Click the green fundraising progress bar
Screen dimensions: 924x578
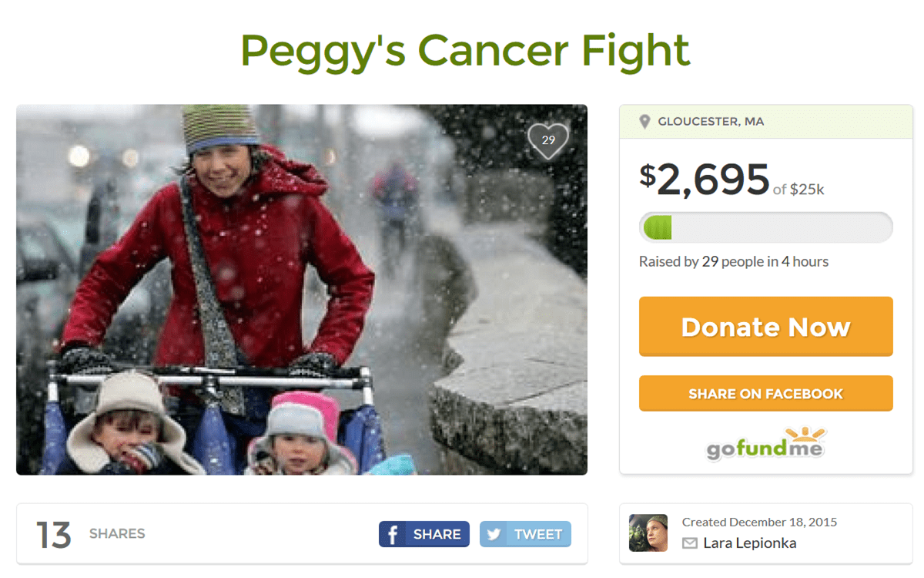point(766,227)
